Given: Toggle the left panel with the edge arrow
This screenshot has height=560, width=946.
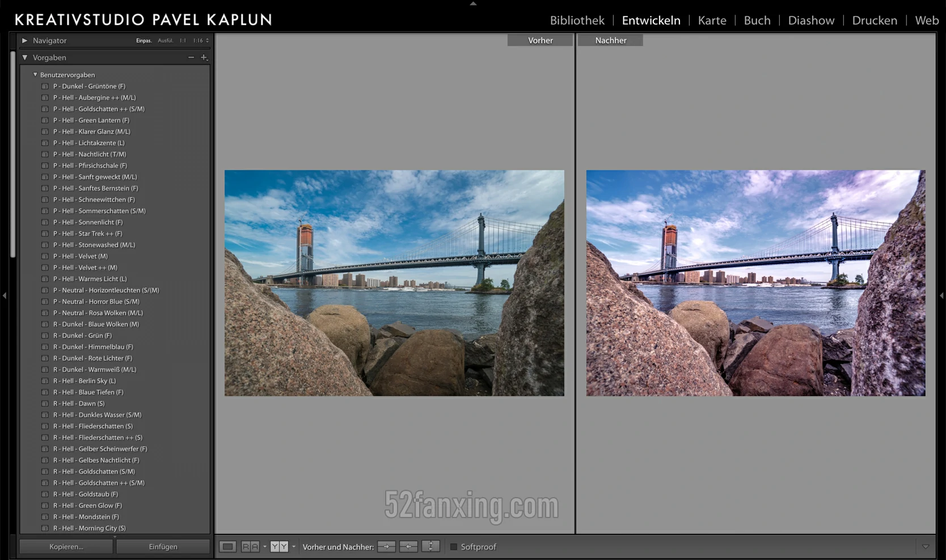Looking at the screenshot, I should [x=5, y=295].
